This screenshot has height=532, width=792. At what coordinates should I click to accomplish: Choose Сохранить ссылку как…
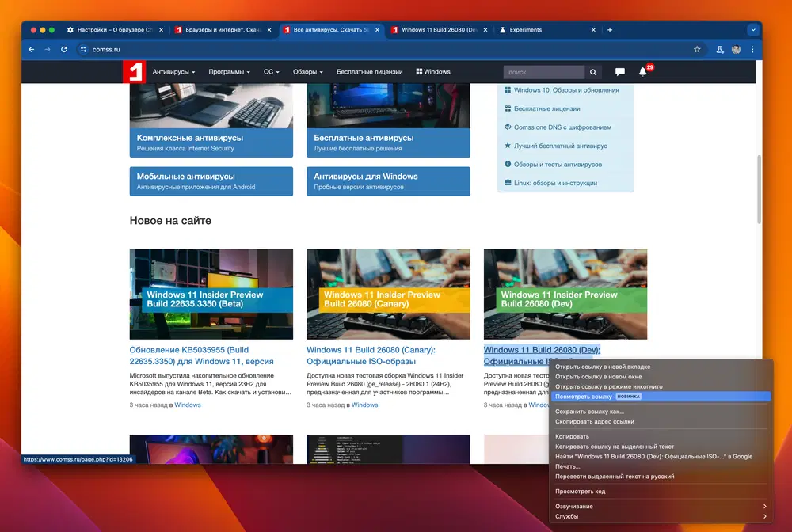661,412
